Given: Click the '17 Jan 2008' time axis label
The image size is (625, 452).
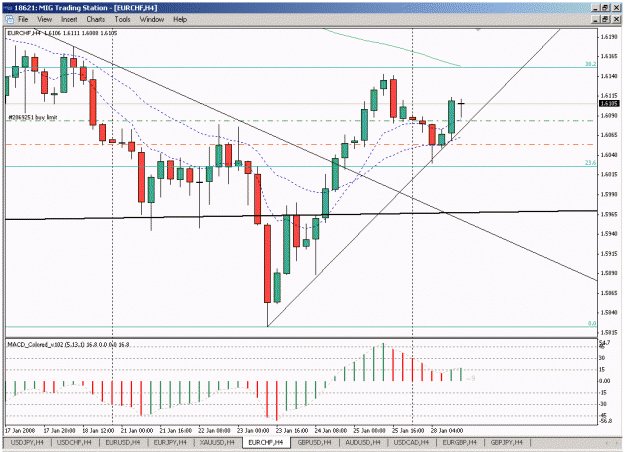Looking at the screenshot, I should (x=20, y=430).
